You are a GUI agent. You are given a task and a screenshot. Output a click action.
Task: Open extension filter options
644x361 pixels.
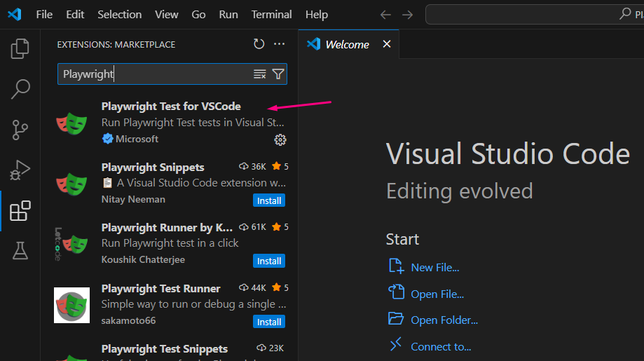(x=278, y=74)
